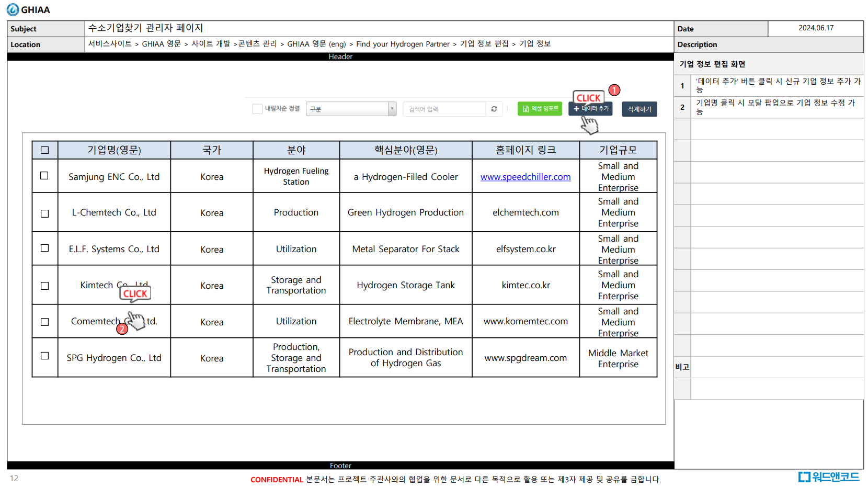This screenshot has width=868, height=487.
Task: Click the 홈페이지 링크 column header
Action: (526, 150)
